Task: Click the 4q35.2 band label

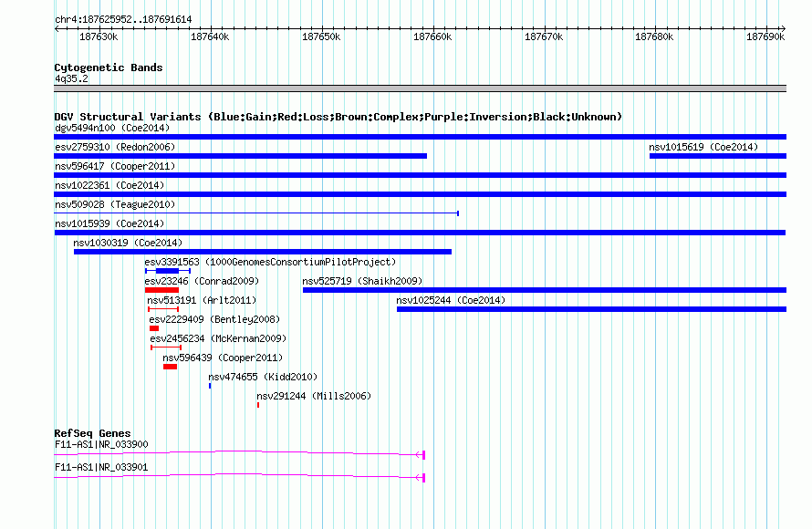Action: coord(71,78)
